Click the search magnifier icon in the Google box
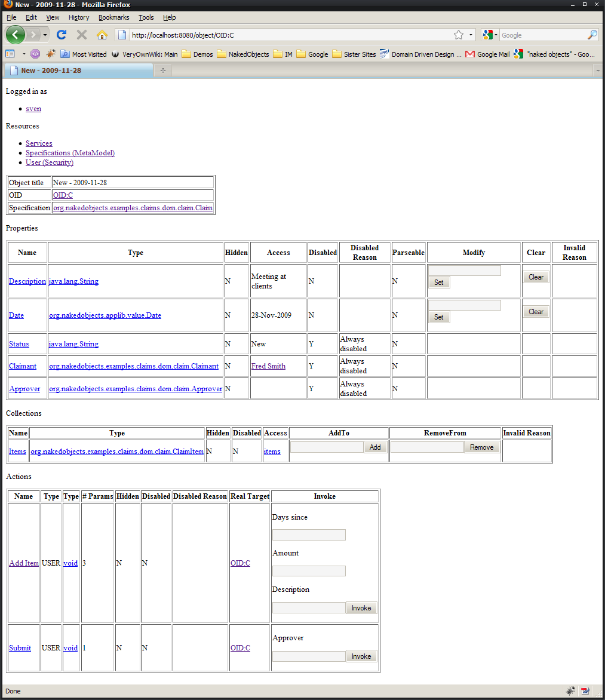The image size is (605, 700). (592, 35)
